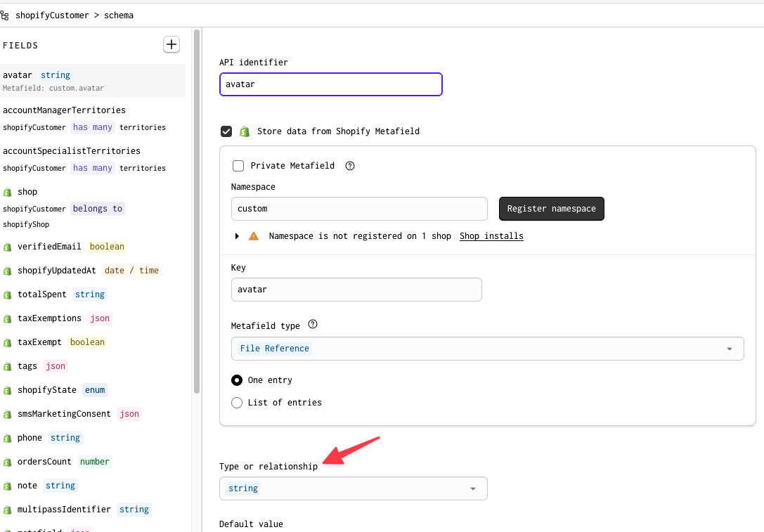Click the fields list scrollbar
Viewport: 764px width, 532px height.
pos(197,212)
